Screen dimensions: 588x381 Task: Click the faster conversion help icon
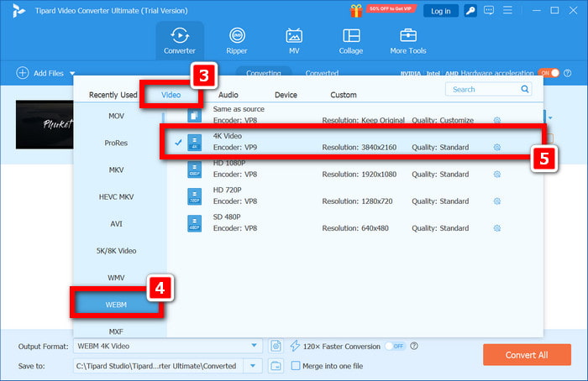point(414,346)
